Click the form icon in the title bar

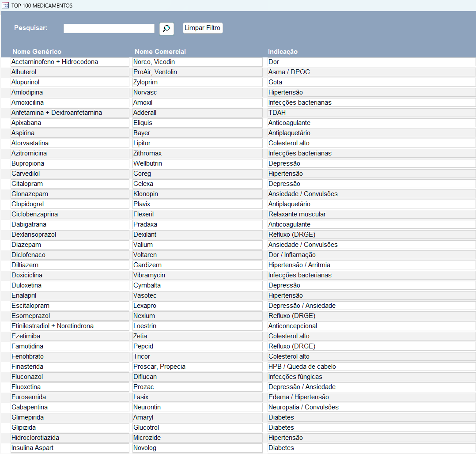pyautogui.click(x=5, y=5)
